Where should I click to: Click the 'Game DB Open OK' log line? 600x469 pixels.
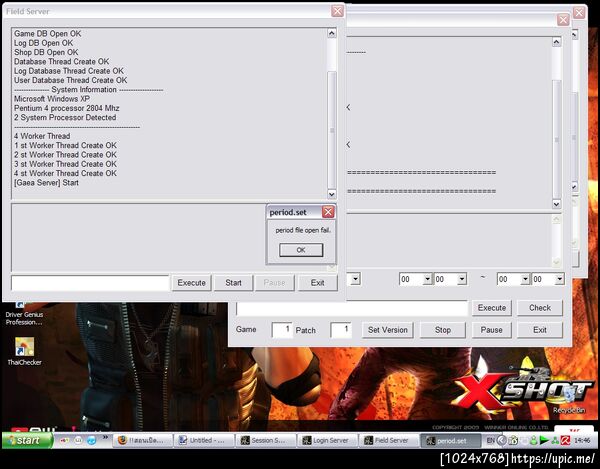[x=47, y=33]
